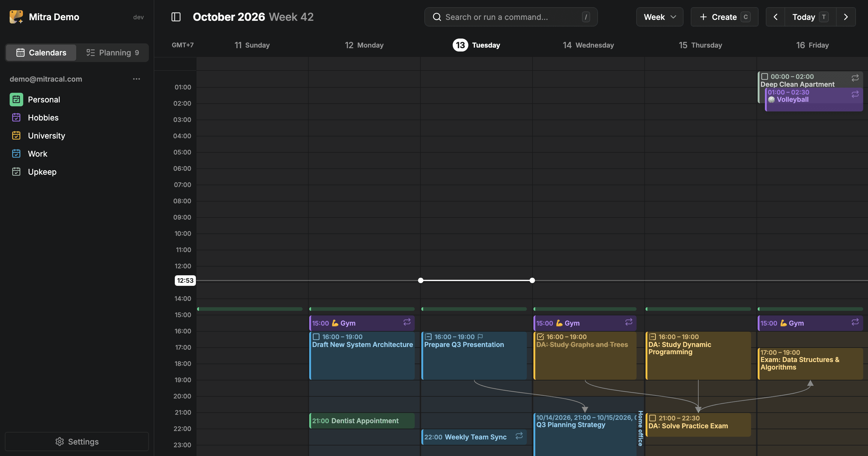This screenshot has height=456, width=868.
Task: Click the Create button
Action: coord(725,17)
